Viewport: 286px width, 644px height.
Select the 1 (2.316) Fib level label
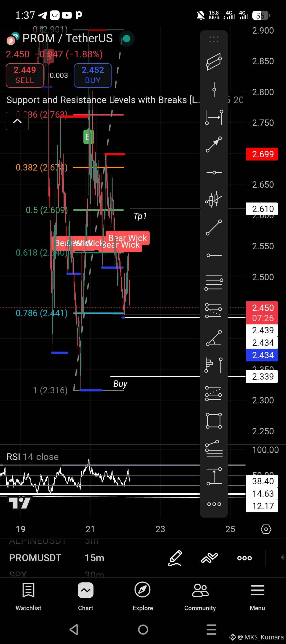coord(50,390)
